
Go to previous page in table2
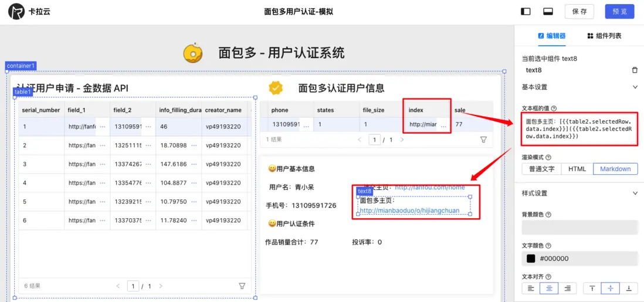click(360, 140)
